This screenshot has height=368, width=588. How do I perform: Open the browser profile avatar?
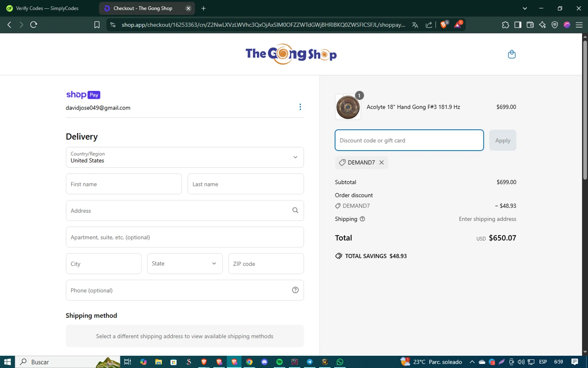point(567,25)
